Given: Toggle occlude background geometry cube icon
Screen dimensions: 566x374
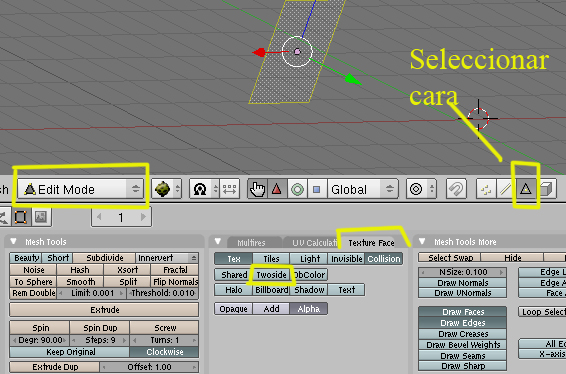Looking at the screenshot, I should pyautogui.click(x=546, y=189).
